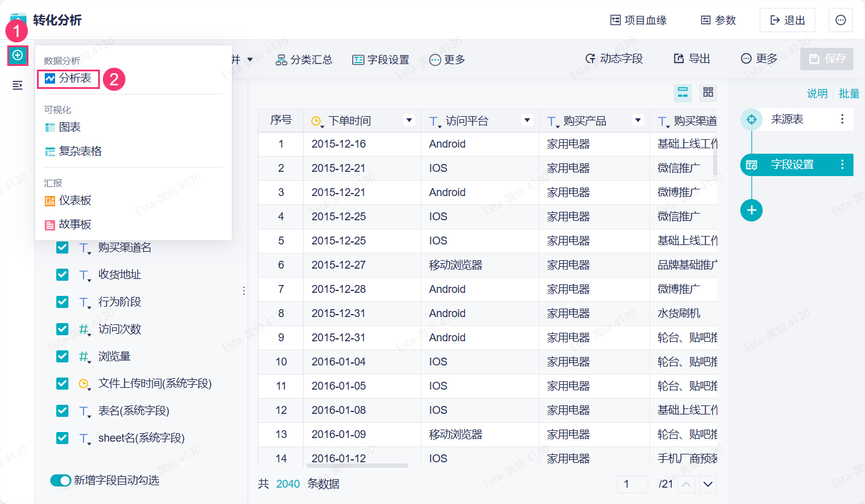The width and height of the screenshot is (865, 504).
Task: Select 分析表 from the dropdown menu
Action: 68,79
